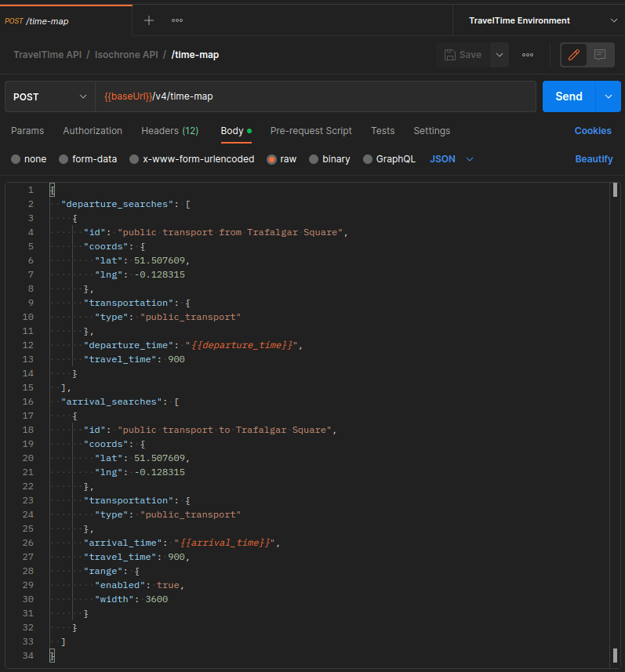Screen dimensions: 625x672
Task: Click the Send button
Action: coord(569,96)
